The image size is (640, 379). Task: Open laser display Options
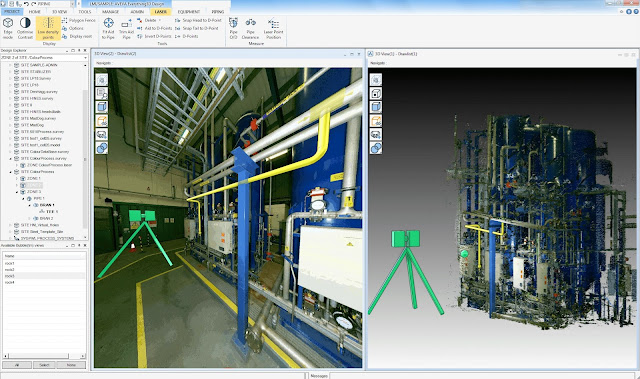(73, 28)
